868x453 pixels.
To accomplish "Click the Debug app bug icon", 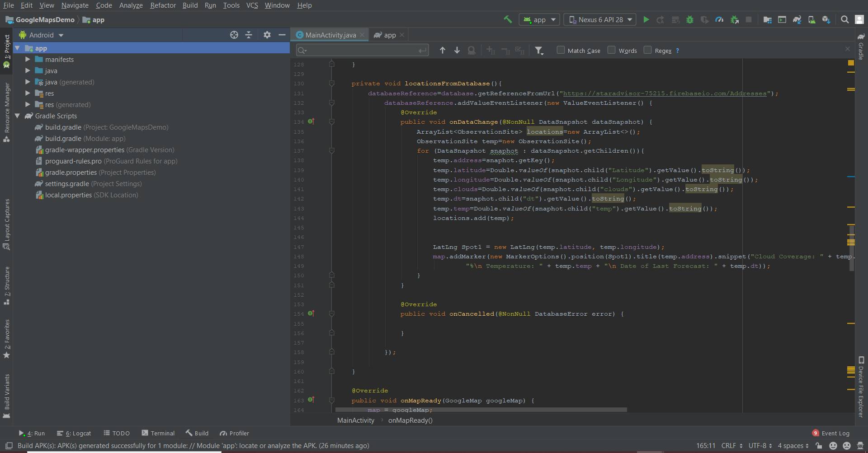I will pos(689,20).
